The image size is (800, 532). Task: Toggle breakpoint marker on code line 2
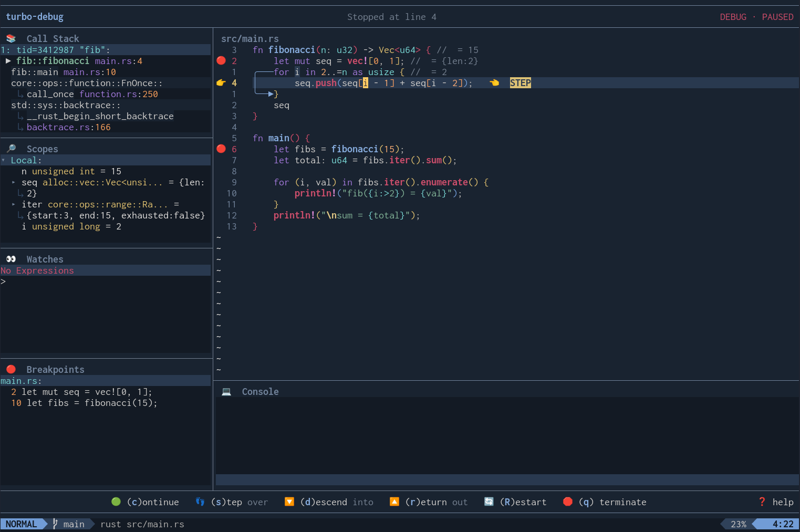click(x=221, y=60)
